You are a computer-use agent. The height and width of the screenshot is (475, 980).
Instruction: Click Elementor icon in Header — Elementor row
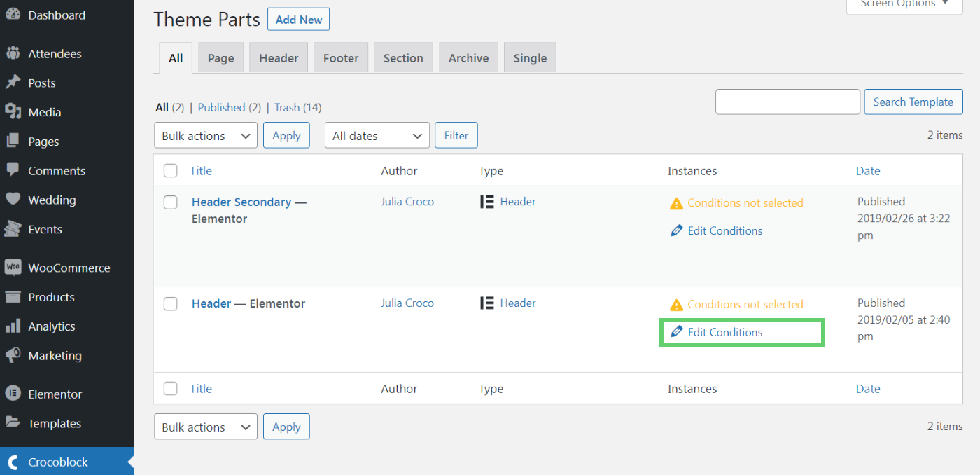point(487,303)
